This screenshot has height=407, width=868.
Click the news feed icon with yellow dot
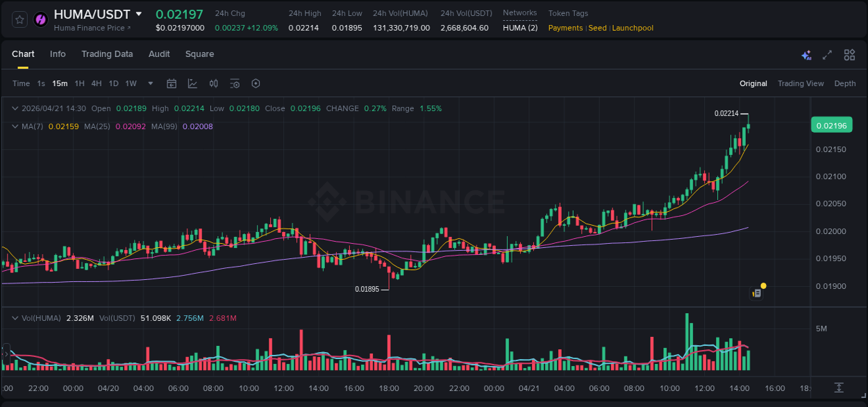[x=757, y=293]
